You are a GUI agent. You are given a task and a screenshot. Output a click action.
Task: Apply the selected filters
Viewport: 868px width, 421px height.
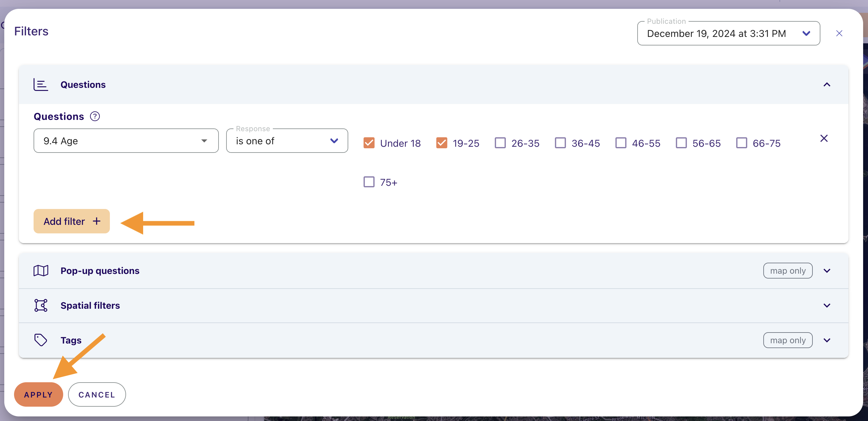point(38,394)
